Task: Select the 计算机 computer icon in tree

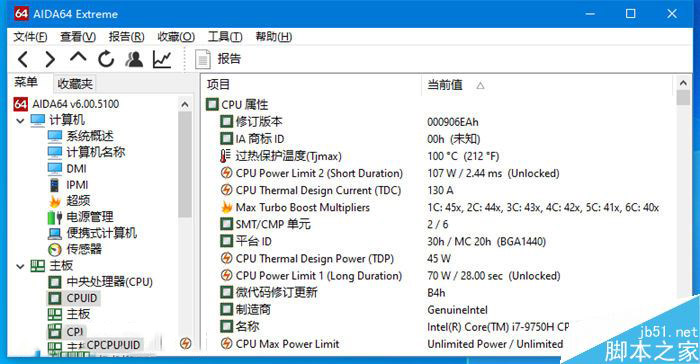Action: tap(38, 120)
